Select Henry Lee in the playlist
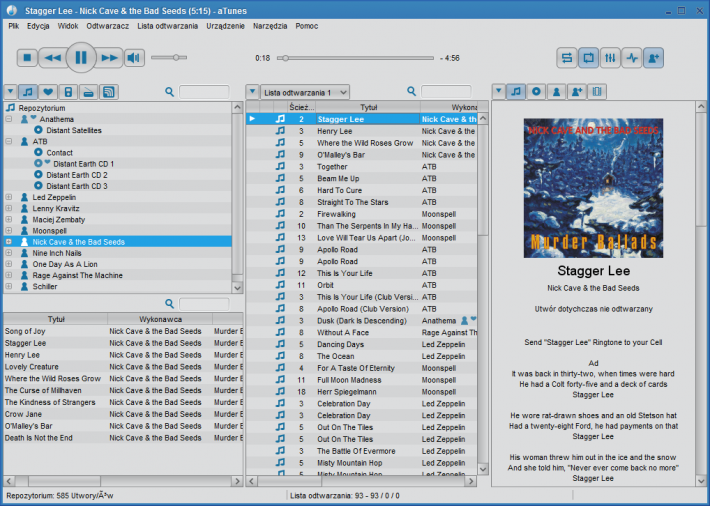This screenshot has height=506, width=710. pyautogui.click(x=361, y=131)
